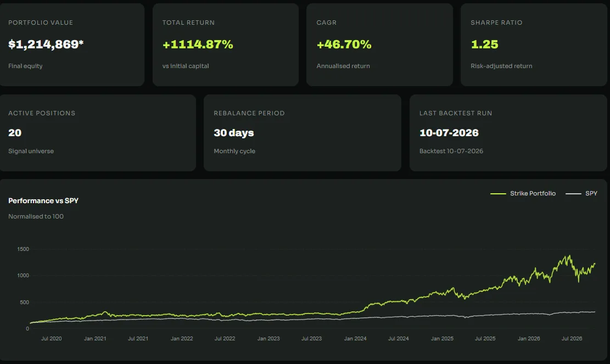610x364 pixels.
Task: Select the bold 10-07-2026 backtest date
Action: click(x=449, y=133)
